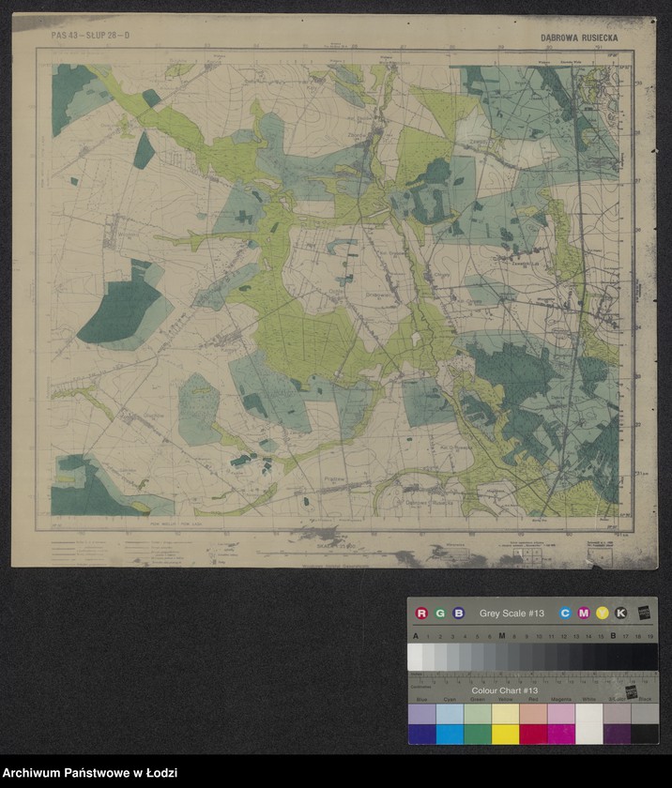Select the white grey-scale patch labeled A
672x788 pixels.
(x=415, y=656)
